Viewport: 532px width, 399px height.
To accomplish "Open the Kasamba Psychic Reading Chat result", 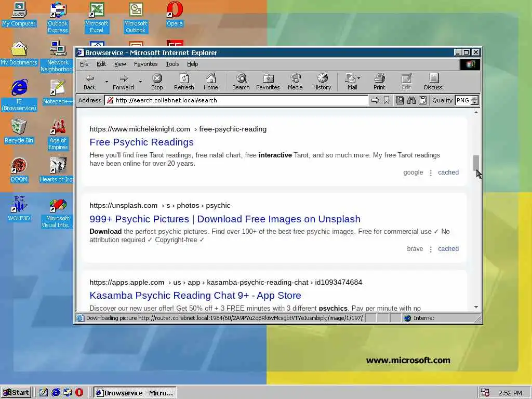I will (x=195, y=296).
